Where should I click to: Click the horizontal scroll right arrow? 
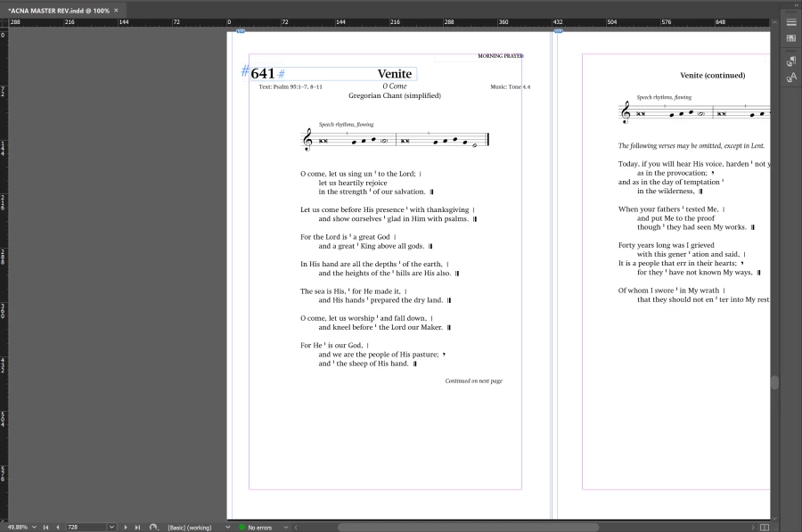752,527
